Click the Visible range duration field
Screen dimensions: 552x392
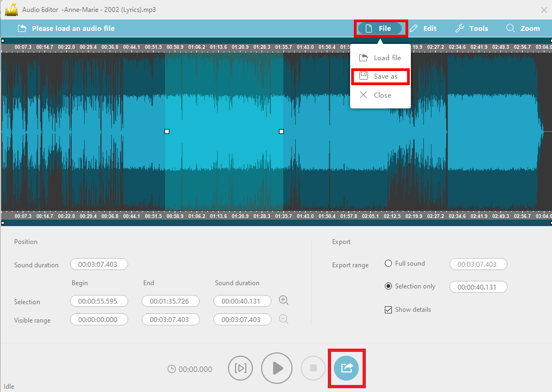[242, 319]
